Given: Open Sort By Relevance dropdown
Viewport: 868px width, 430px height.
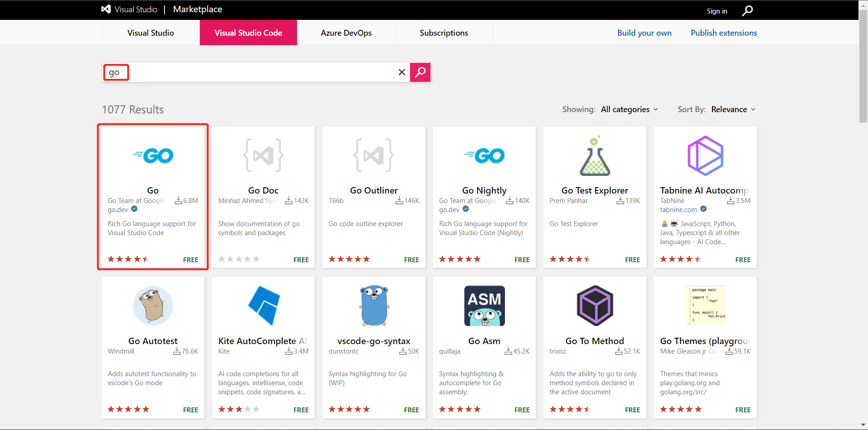Looking at the screenshot, I should (x=733, y=109).
